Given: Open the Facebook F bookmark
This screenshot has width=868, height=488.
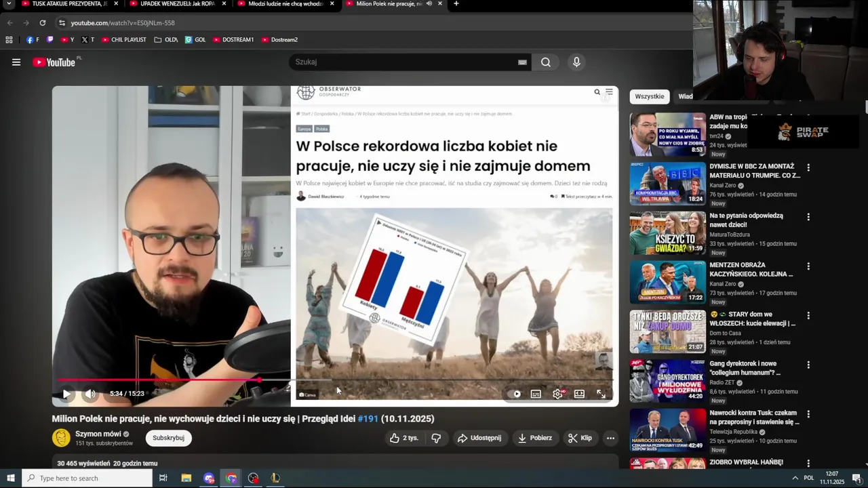Looking at the screenshot, I should [33, 39].
